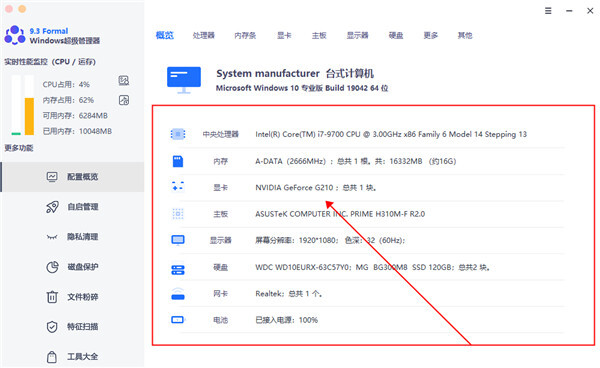600x368 pixels.
Task: Click the bag icon for 工具大全
Action: click(x=52, y=357)
